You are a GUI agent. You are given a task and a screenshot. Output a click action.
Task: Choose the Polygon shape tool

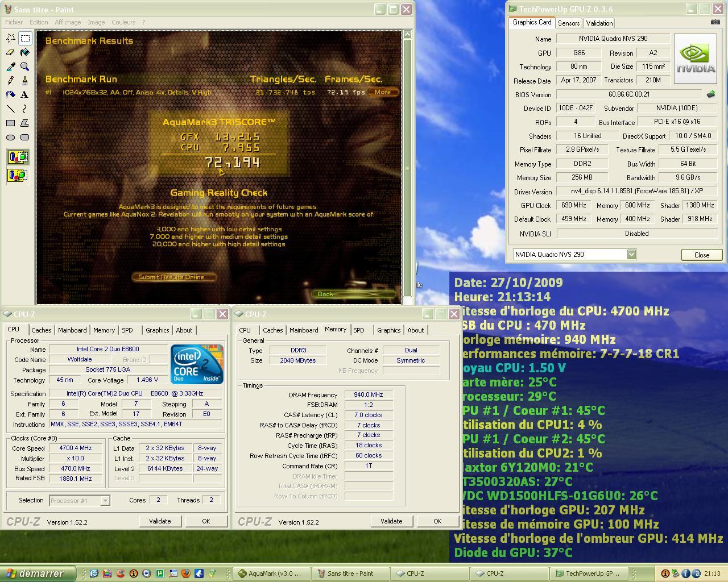click(x=25, y=123)
